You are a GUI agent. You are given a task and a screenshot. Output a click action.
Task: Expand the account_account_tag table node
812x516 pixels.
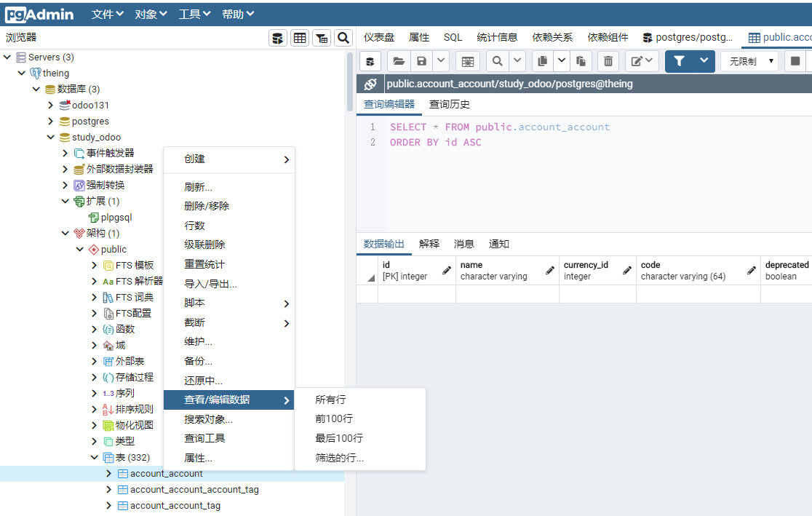108,506
